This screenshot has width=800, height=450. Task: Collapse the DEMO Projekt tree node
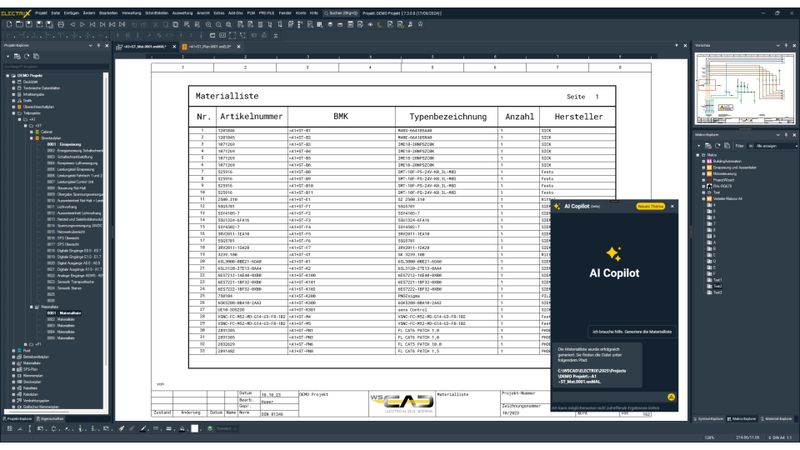coord(6,75)
